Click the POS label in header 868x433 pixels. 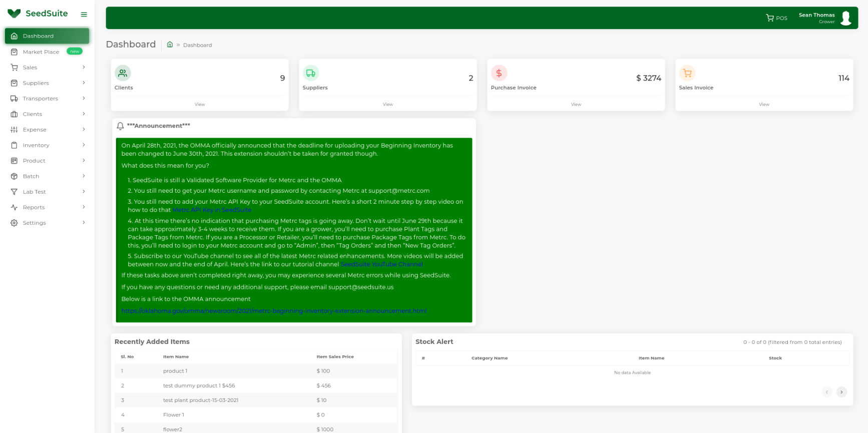[x=782, y=18]
